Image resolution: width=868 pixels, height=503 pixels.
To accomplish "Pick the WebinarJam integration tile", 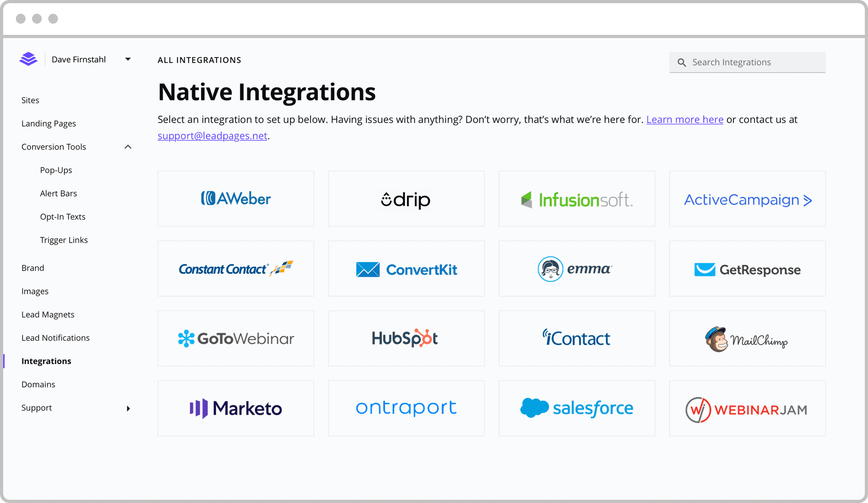I will point(747,408).
